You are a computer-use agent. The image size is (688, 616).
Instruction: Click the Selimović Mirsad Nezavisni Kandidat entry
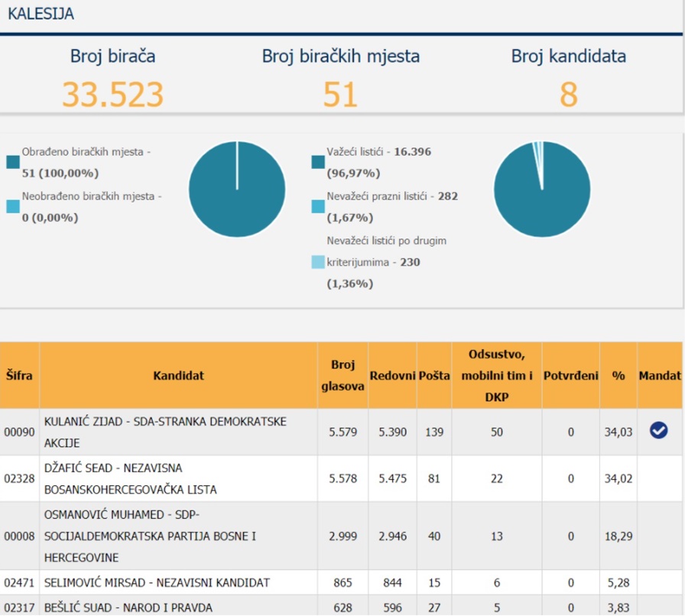point(157,582)
